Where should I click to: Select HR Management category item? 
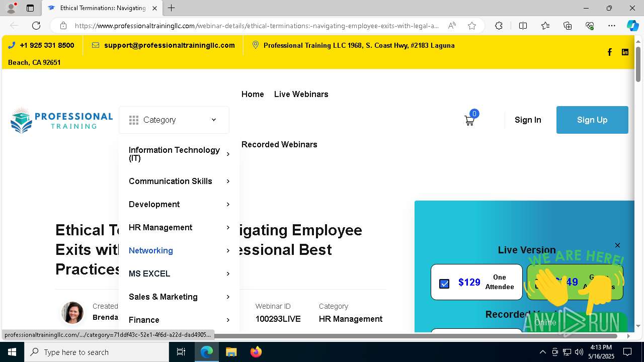(x=160, y=227)
